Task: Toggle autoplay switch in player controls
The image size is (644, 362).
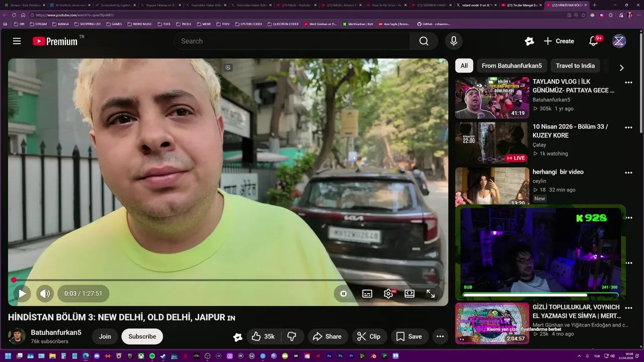Action: (x=344, y=294)
